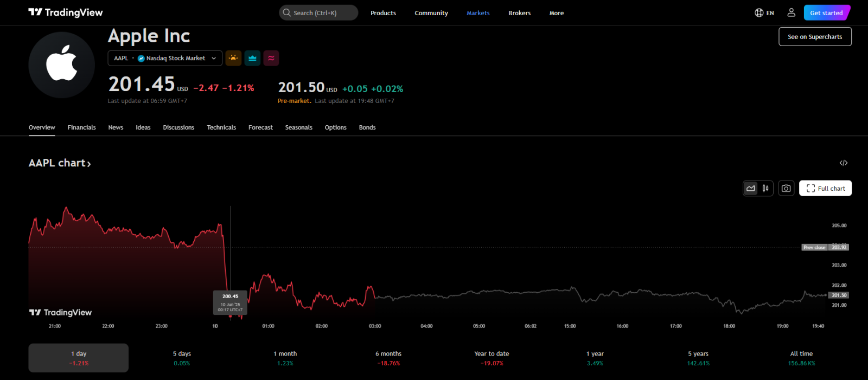This screenshot has height=380, width=868.
Task: Click the Full chart button
Action: tap(825, 188)
